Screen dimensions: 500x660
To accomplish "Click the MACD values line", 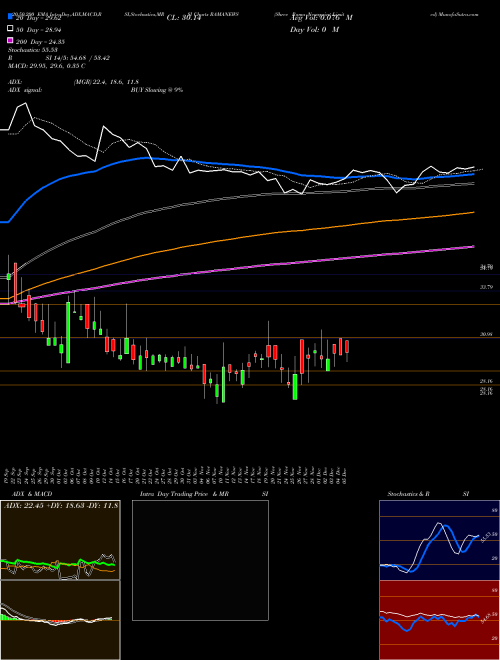I will 47,66.
